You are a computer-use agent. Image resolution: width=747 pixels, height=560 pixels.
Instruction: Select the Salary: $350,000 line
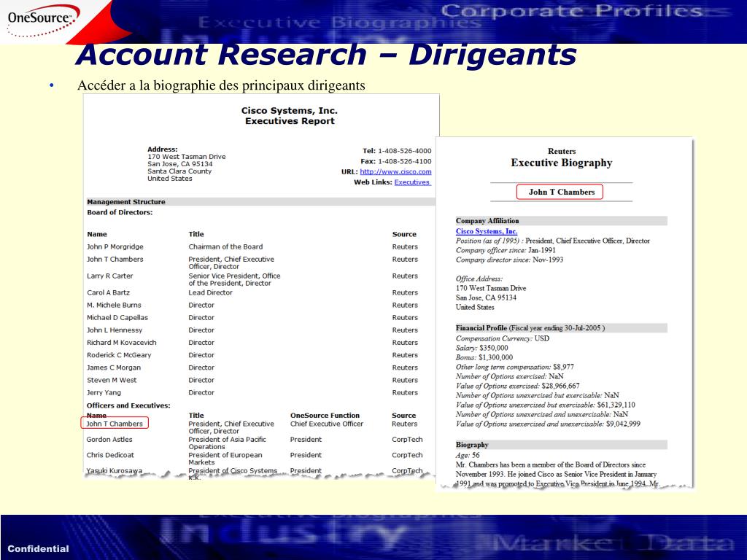pos(481,348)
